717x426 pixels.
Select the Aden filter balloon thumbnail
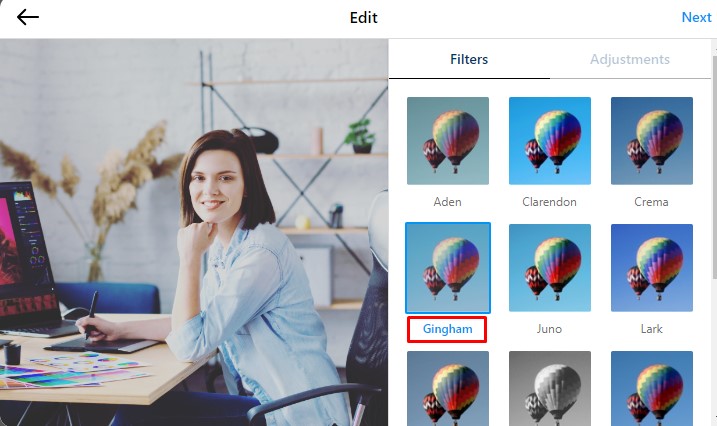tap(448, 141)
